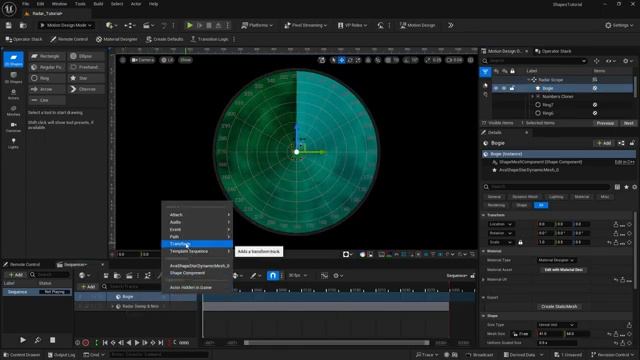The height and width of the screenshot is (360, 640).
Task: Choose Actor Hidden In Game menu entry
Action: 197,287
